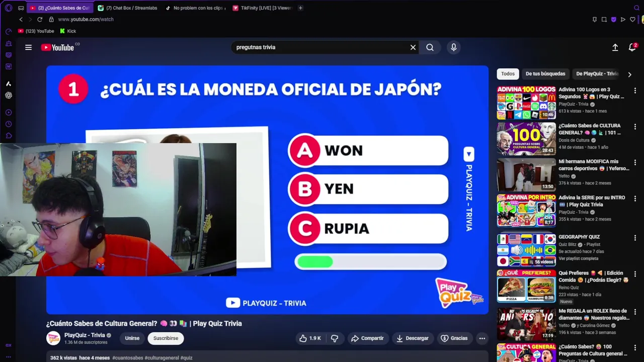The height and width of the screenshot is (362, 644).
Task: Click the browser address bar URL
Action: [x=86, y=19]
